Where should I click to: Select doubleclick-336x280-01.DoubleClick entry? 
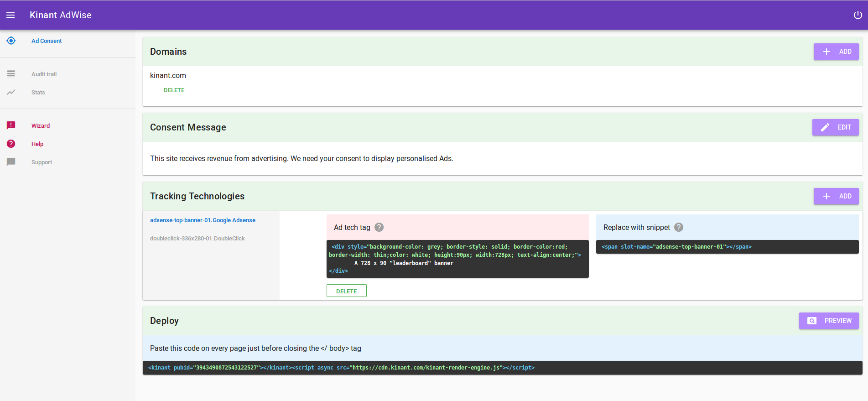click(198, 238)
